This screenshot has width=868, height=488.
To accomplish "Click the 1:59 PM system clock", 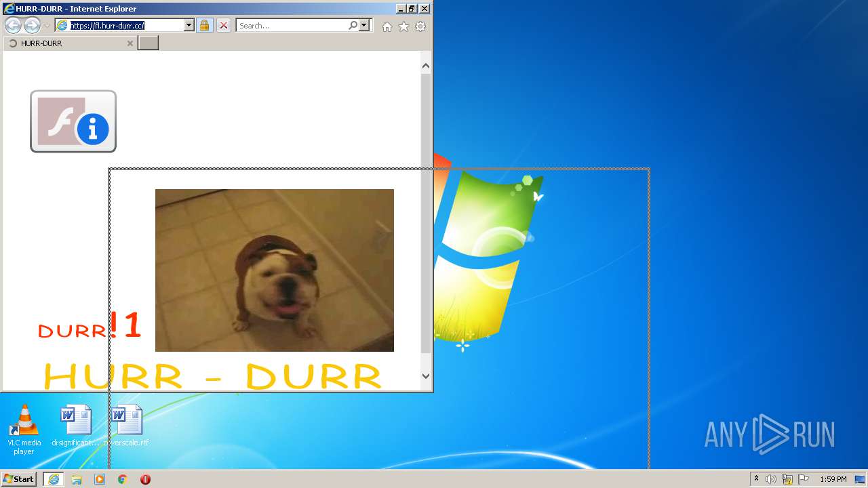I will (833, 479).
